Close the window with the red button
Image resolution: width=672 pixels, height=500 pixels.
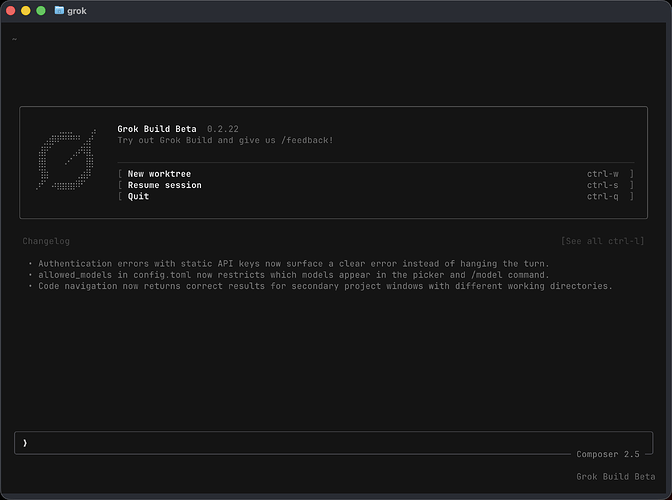pyautogui.click(x=11, y=11)
